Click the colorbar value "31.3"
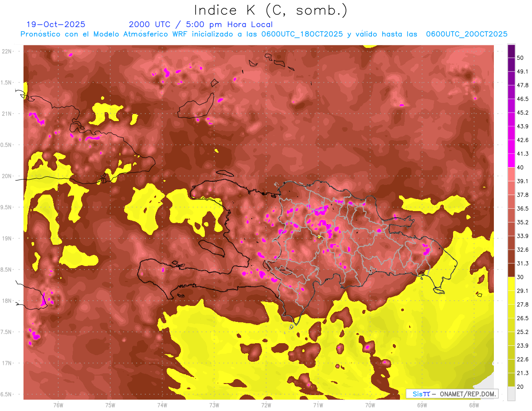Screen dimensions: 532x411 (x=522, y=263)
